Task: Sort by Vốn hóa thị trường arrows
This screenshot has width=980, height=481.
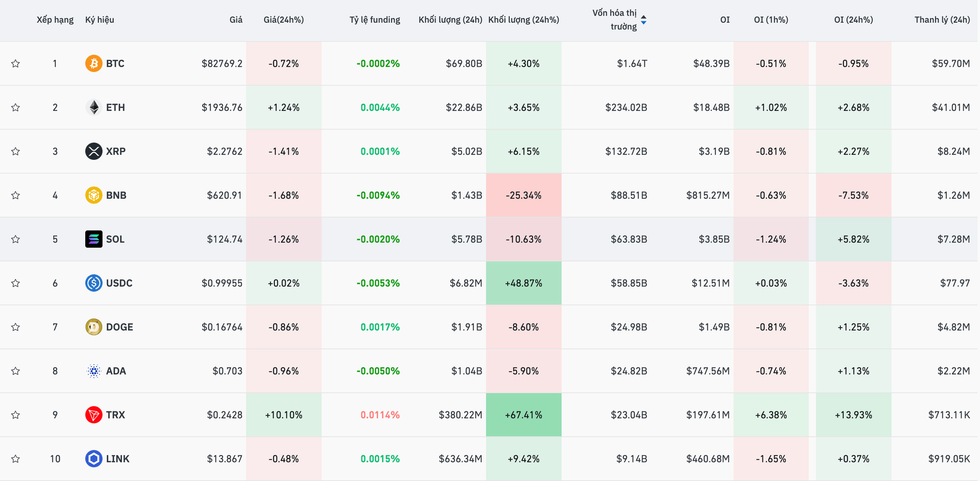Action: point(643,20)
